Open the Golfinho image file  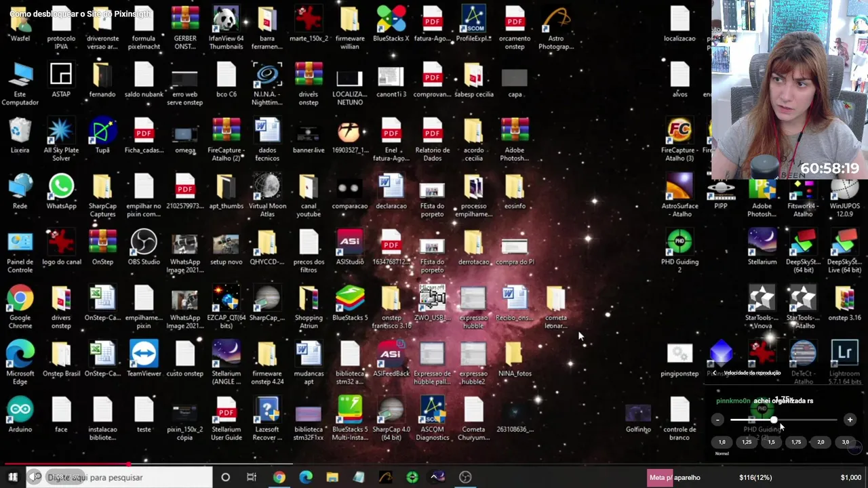(638, 419)
